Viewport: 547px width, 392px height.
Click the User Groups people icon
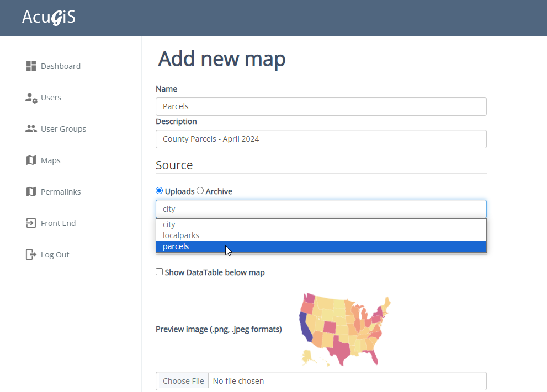click(31, 129)
